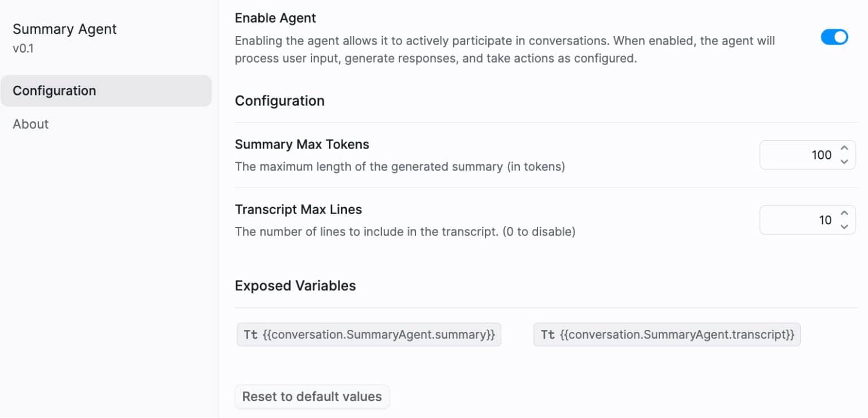
Task: Click the Summary Max Tokens label
Action: (x=302, y=145)
